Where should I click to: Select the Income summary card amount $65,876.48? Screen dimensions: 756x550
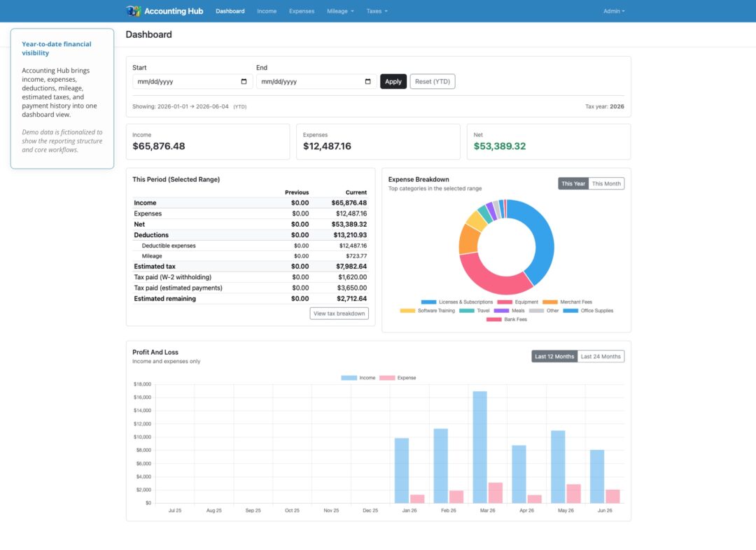tap(159, 146)
